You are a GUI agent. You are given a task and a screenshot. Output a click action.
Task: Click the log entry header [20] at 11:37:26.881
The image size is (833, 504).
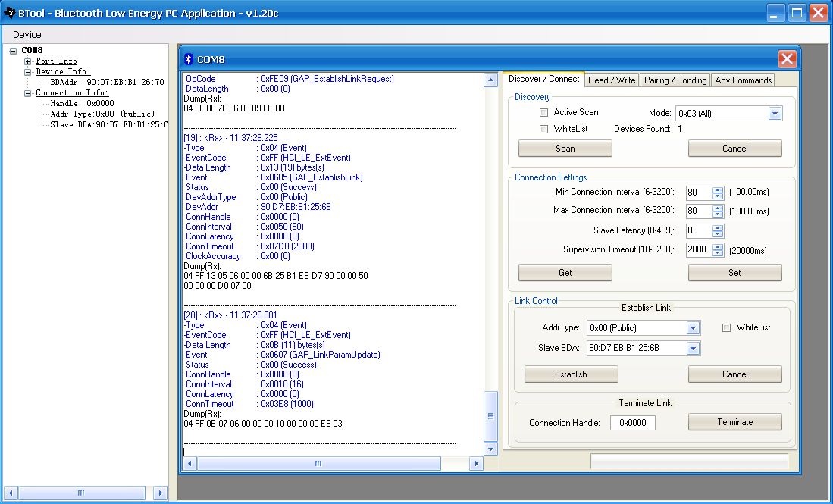pos(230,315)
